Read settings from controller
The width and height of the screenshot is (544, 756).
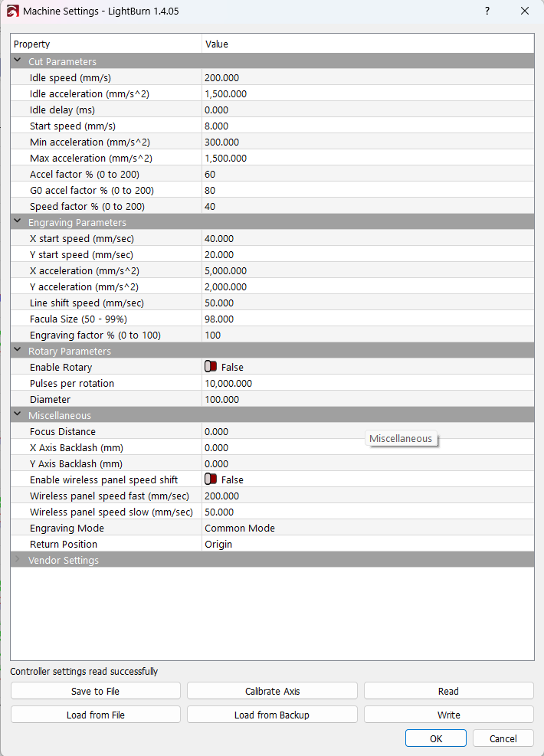[x=448, y=691]
